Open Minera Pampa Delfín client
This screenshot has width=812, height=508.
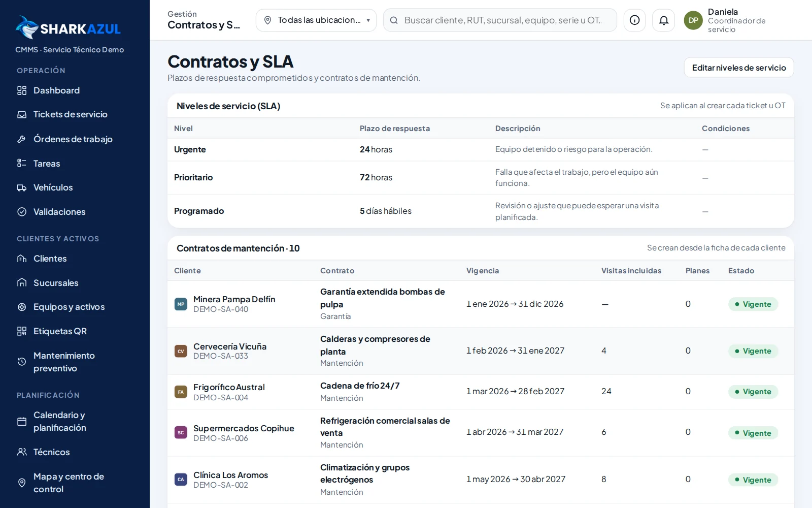[x=234, y=299]
